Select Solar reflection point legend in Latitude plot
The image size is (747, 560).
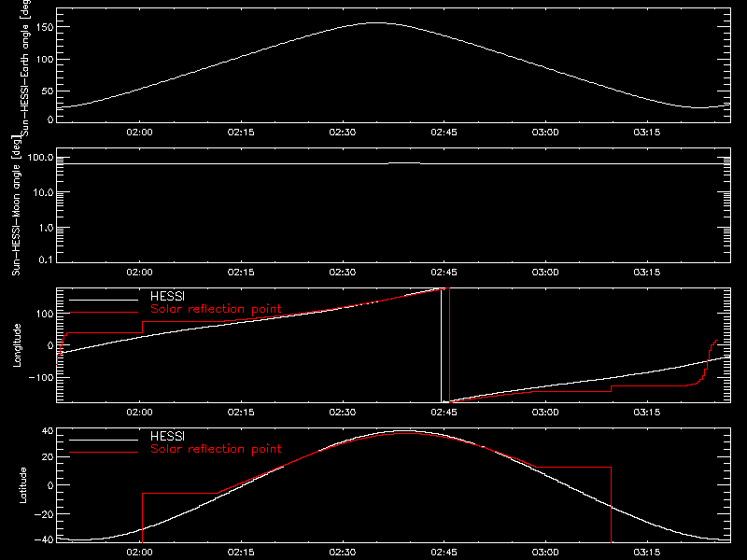216,449
